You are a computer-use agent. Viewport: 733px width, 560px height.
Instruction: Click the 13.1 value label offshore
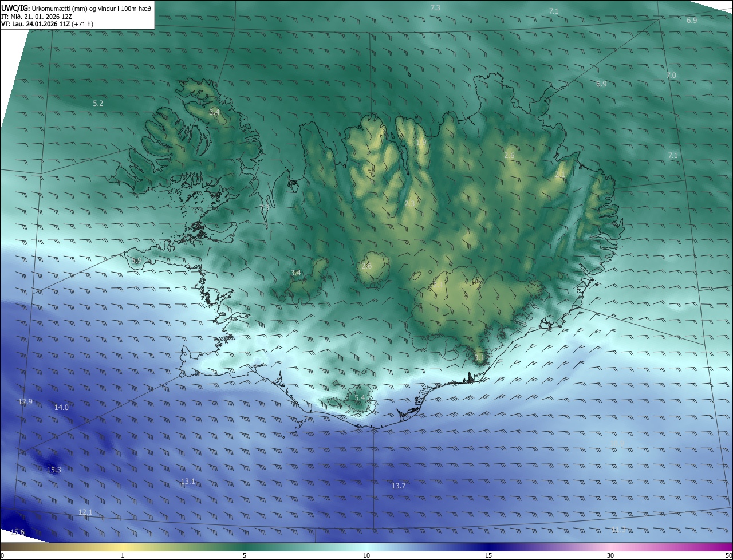(188, 482)
